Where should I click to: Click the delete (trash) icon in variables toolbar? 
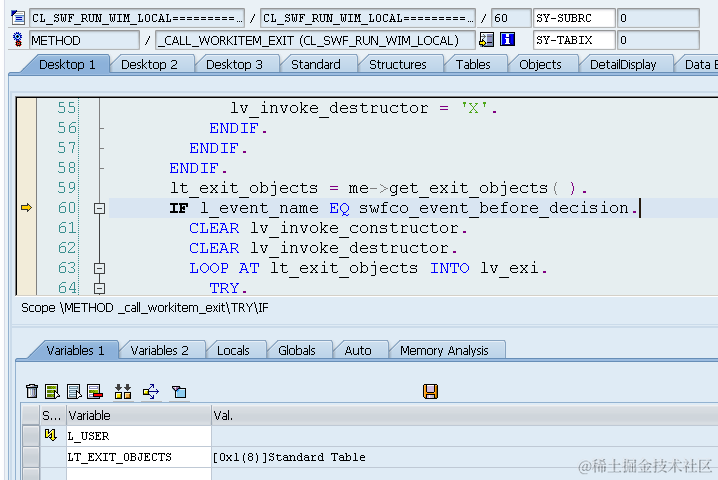(32, 391)
